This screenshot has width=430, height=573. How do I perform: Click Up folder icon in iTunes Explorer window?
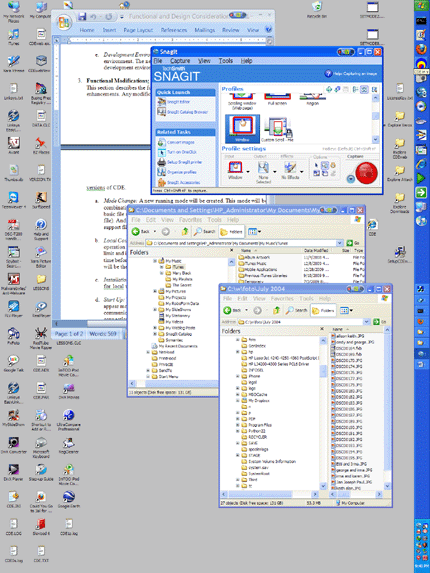pos(185,231)
